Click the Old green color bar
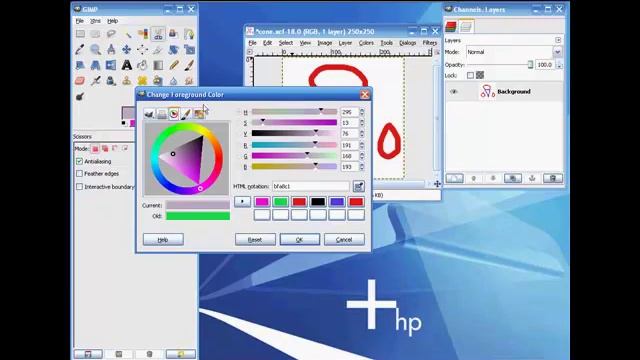Screen dimensions: 640x360 [x=198, y=216]
